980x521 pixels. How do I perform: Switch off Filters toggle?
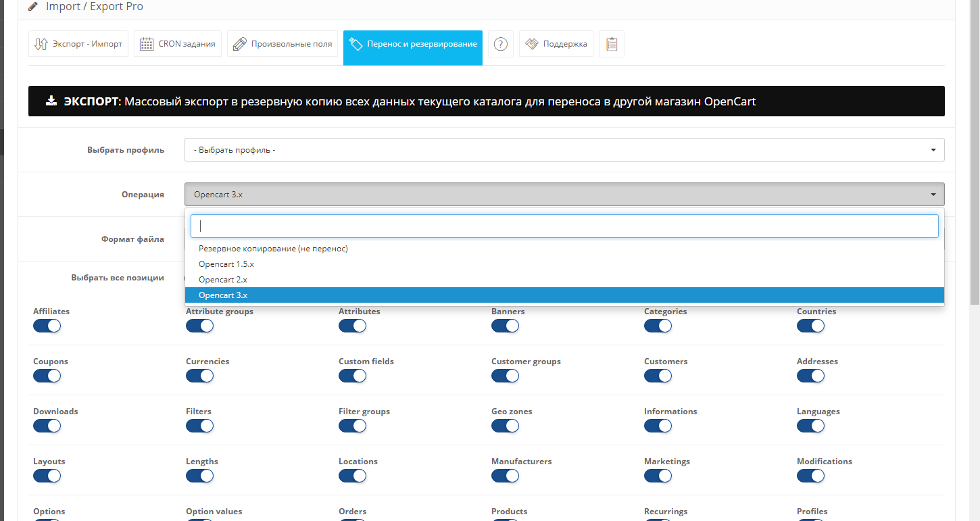click(x=199, y=426)
